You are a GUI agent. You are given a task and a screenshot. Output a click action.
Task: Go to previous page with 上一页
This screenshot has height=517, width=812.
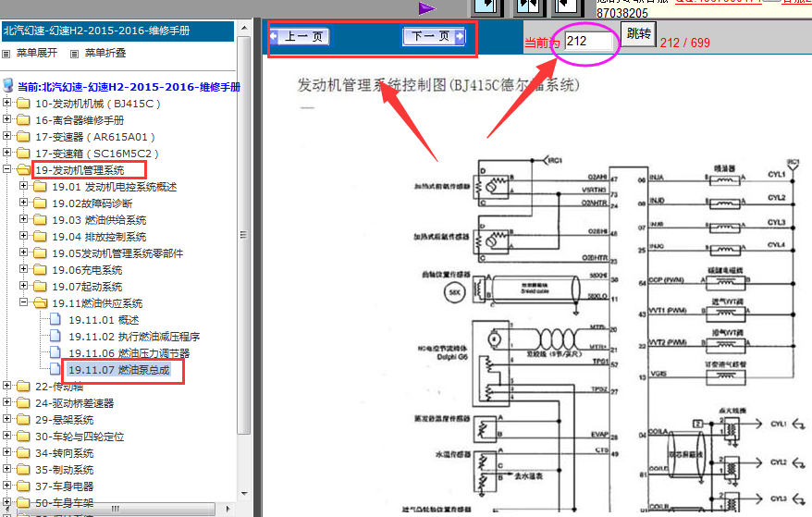[300, 36]
